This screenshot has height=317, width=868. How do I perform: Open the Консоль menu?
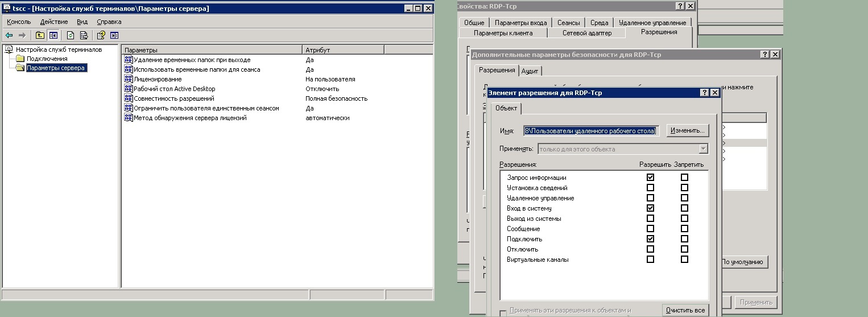(19, 22)
